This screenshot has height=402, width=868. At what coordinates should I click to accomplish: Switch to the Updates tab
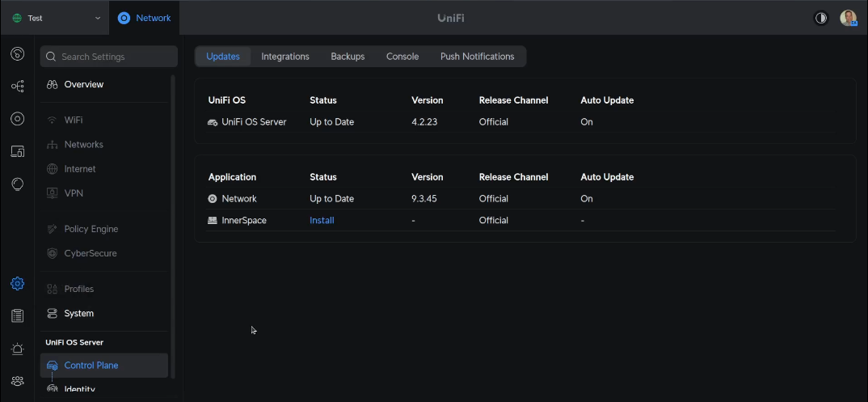tap(222, 57)
